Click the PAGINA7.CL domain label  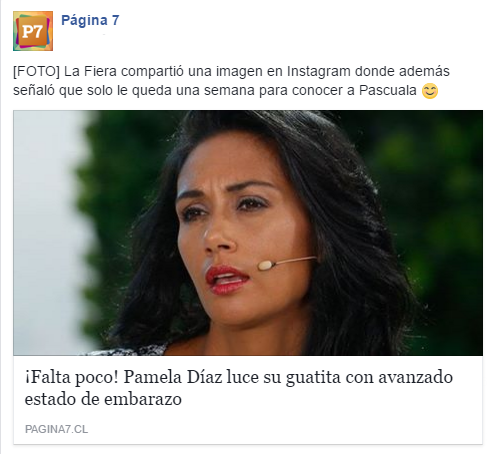pos(57,429)
